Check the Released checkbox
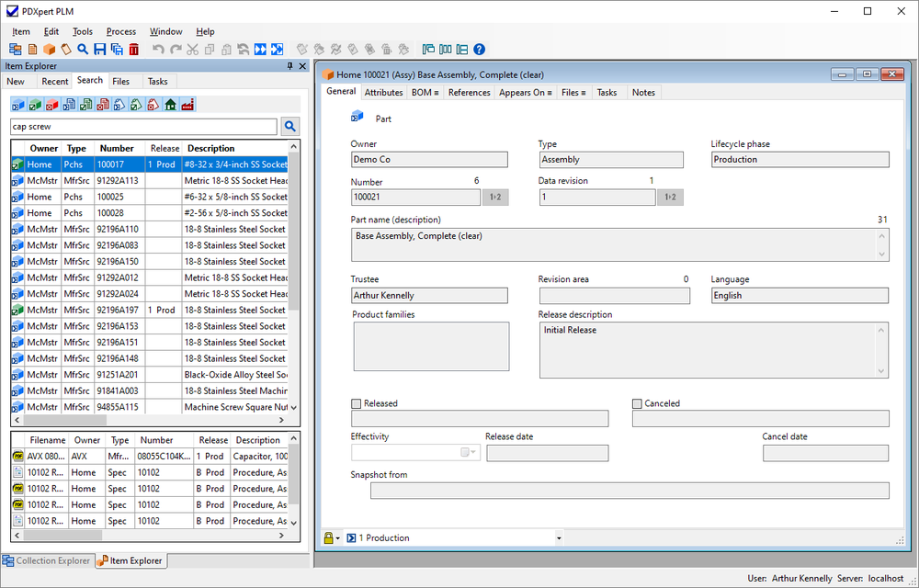Image resolution: width=919 pixels, height=588 pixels. click(x=357, y=403)
